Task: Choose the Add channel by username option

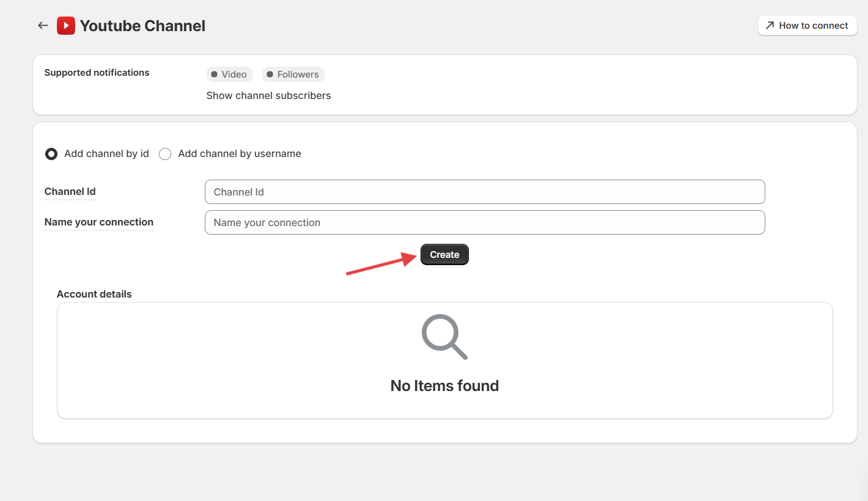Action: [x=165, y=154]
